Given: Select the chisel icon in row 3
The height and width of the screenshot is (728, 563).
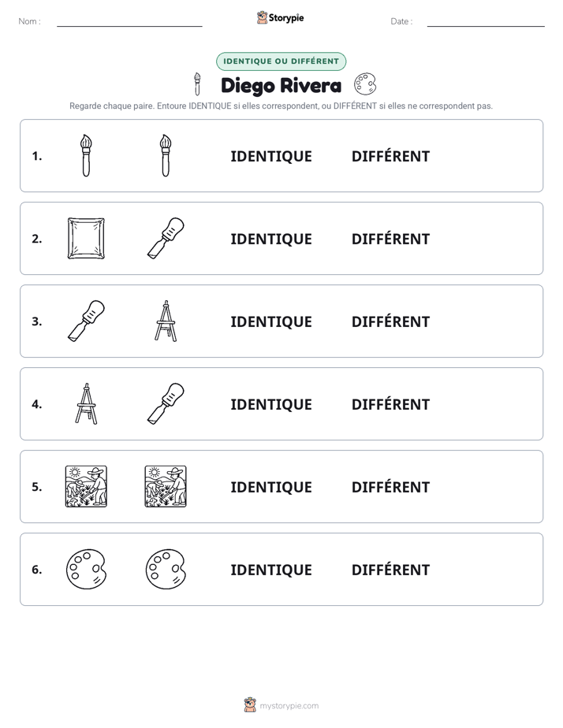Looking at the screenshot, I should (x=86, y=321).
